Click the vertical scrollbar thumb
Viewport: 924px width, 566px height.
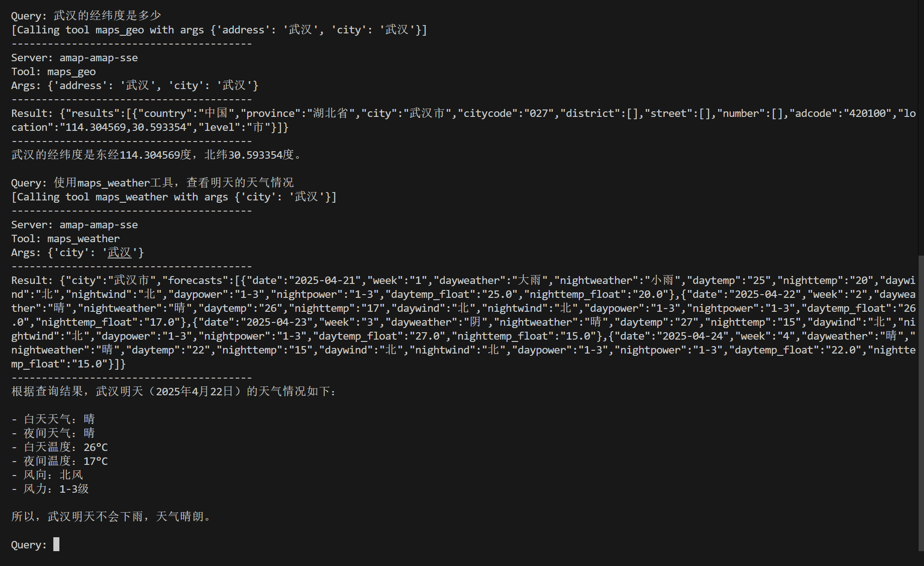921,403
